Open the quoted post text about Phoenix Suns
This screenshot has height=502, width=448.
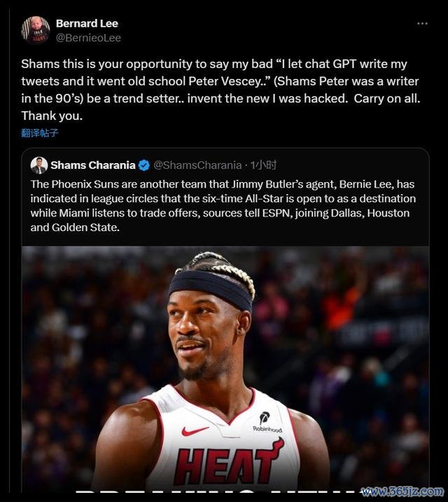click(223, 206)
